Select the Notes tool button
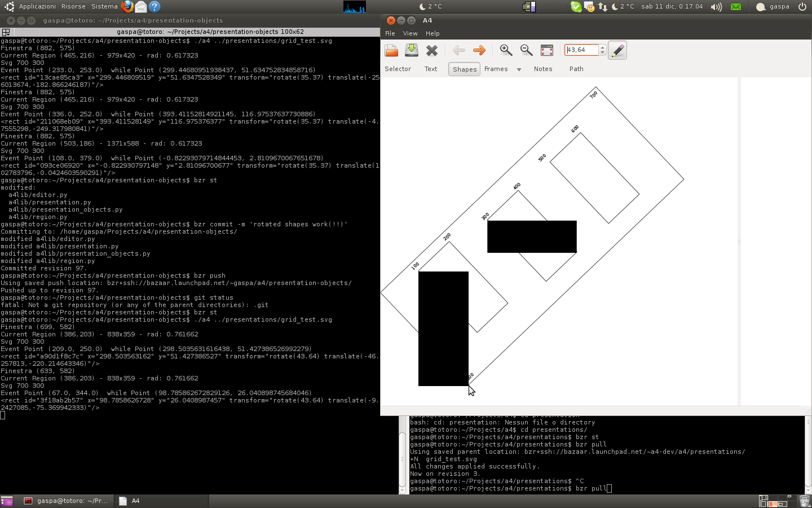Viewport: 812px width, 508px height. [x=542, y=69]
